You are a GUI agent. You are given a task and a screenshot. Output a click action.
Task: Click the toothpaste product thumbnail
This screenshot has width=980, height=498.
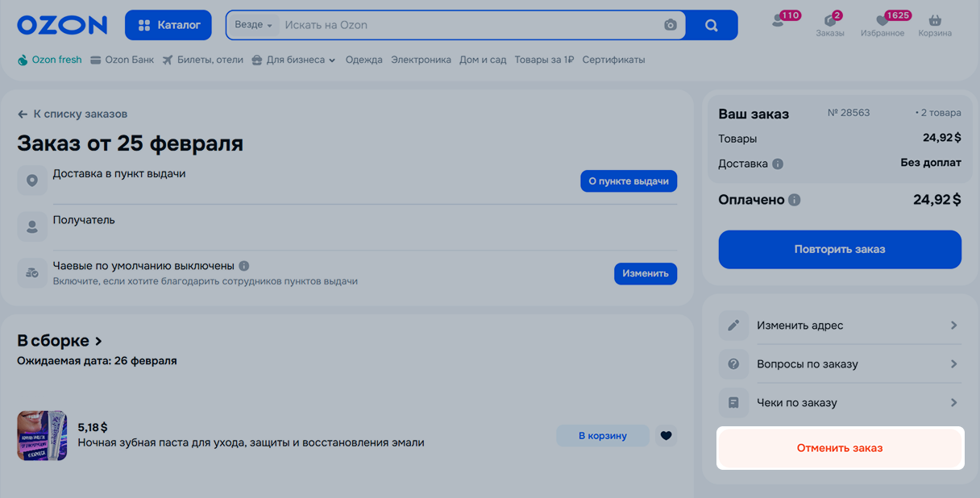click(42, 436)
